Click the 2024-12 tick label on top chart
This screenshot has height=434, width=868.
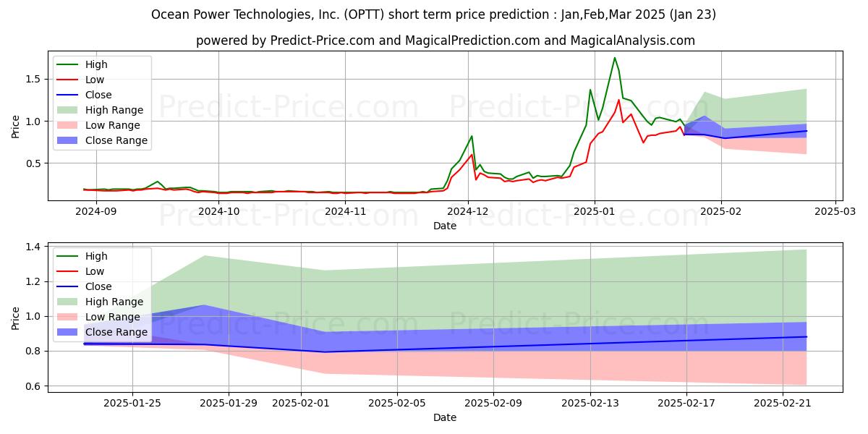(468, 211)
